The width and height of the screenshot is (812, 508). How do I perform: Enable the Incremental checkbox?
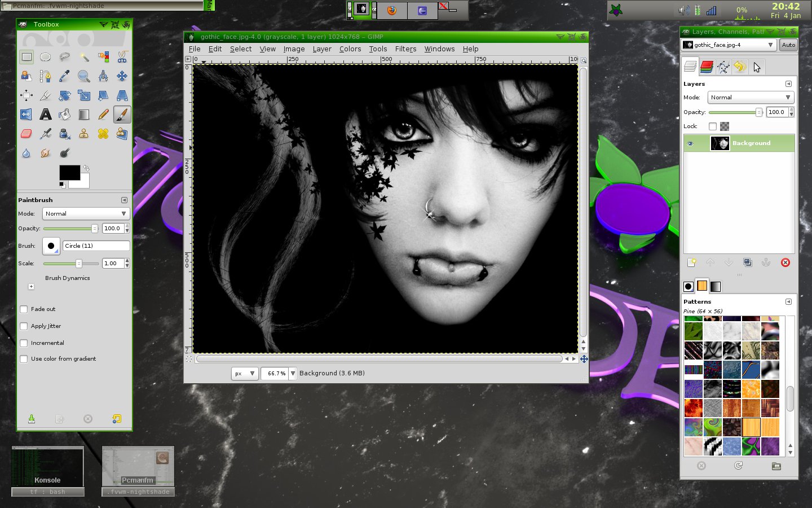tap(24, 343)
